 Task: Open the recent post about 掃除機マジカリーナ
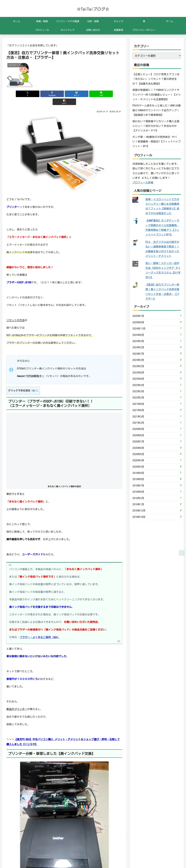click(157, 126)
